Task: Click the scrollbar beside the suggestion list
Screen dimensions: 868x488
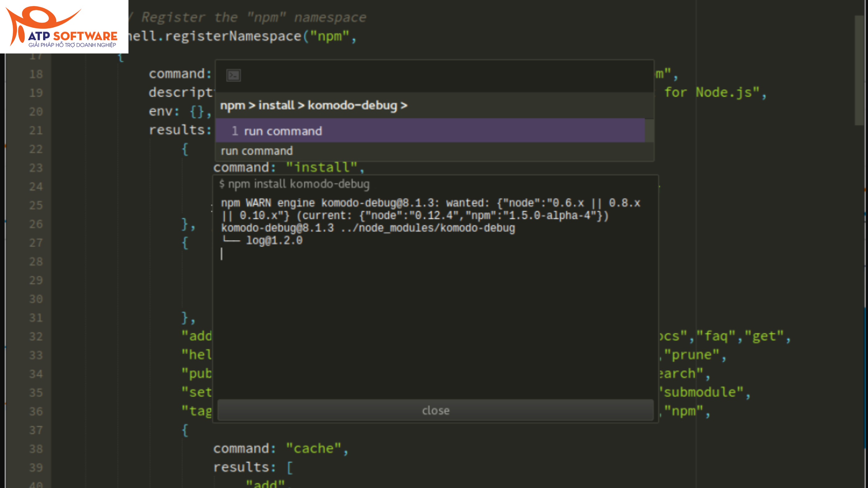Action: (x=650, y=131)
